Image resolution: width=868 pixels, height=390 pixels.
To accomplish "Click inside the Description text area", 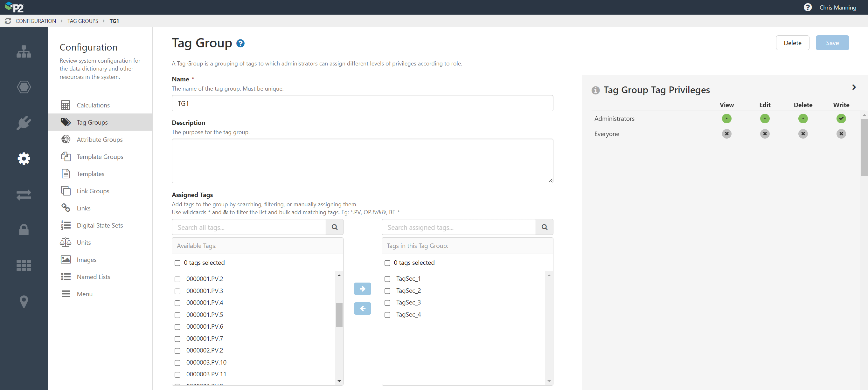I will 362,161.
